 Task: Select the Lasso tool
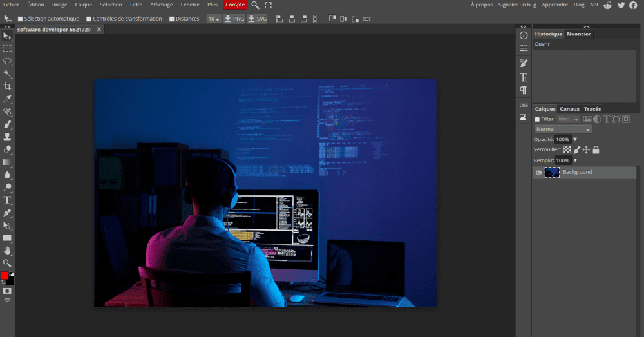click(8, 61)
